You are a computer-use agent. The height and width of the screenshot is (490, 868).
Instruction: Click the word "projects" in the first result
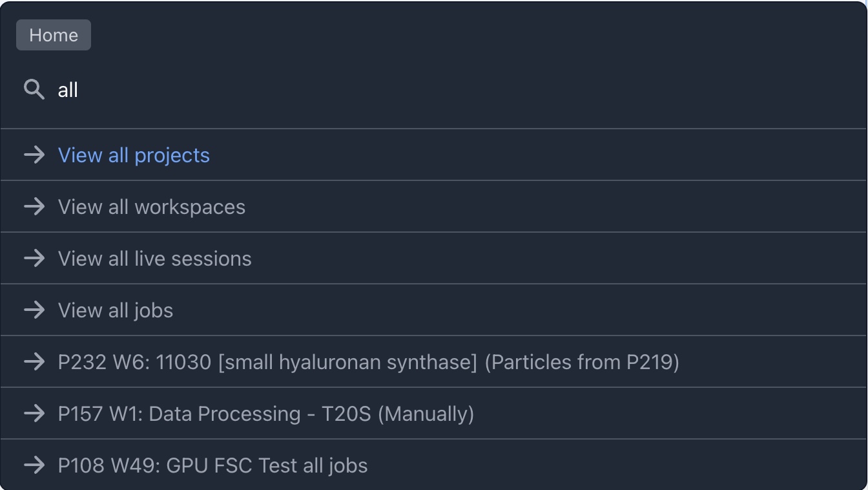coord(172,156)
